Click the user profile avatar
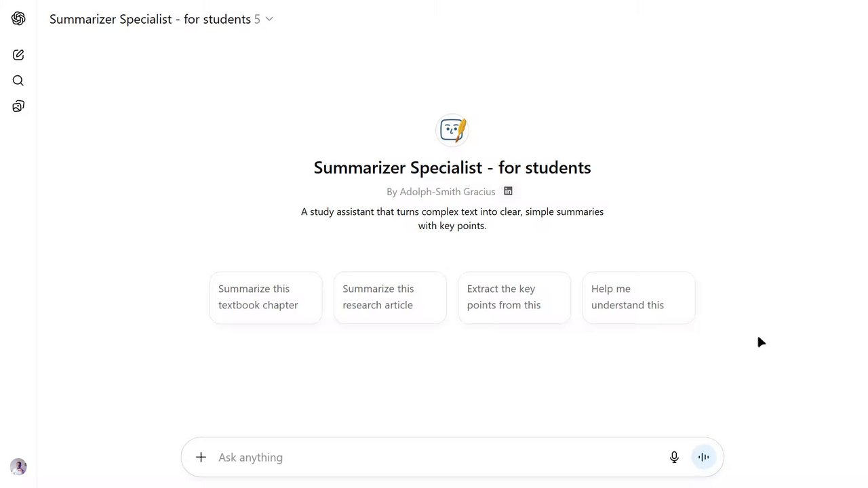This screenshot has width=868, height=488. (18, 466)
